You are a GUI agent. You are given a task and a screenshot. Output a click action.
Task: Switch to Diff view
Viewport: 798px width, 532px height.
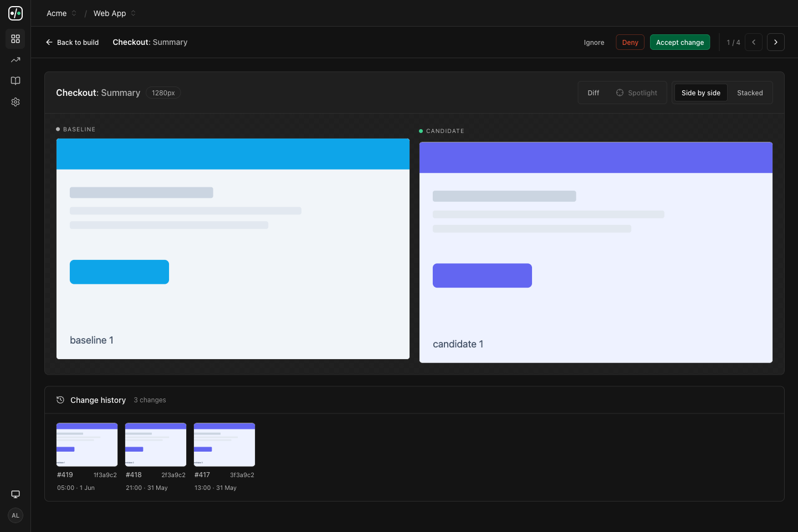(594, 93)
